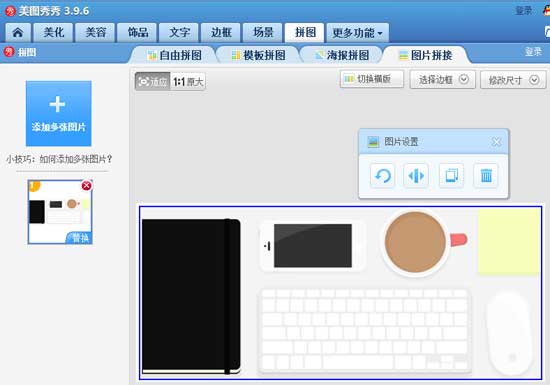This screenshot has width=550, height=385.
Task: Toggle the 适应 fit view mode
Action: 153,81
